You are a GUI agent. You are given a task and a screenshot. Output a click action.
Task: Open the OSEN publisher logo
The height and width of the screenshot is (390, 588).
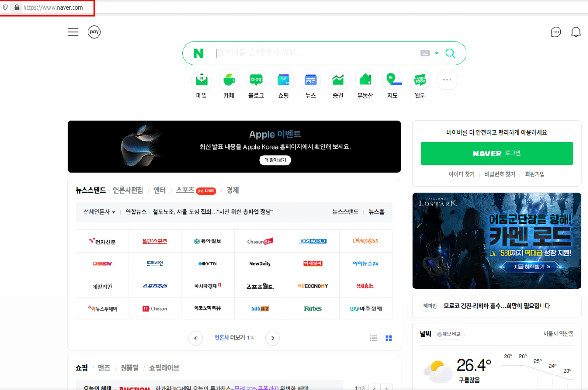tap(103, 263)
